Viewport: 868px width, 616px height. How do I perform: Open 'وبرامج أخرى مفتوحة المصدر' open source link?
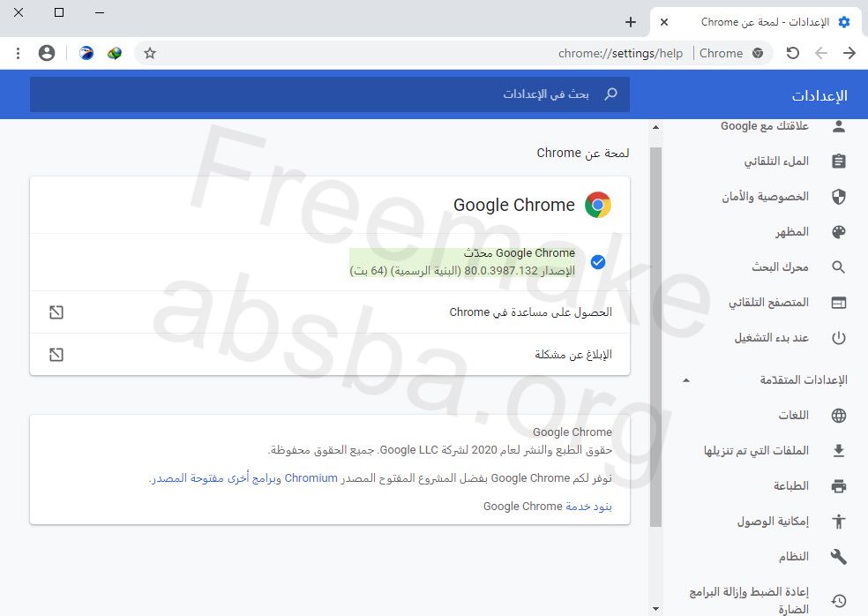coord(216,478)
